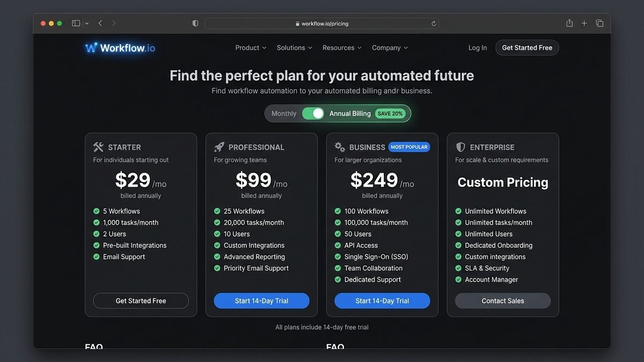This screenshot has height=362, width=644.
Task: Click Get Started Free in the header
Action: pos(527,48)
